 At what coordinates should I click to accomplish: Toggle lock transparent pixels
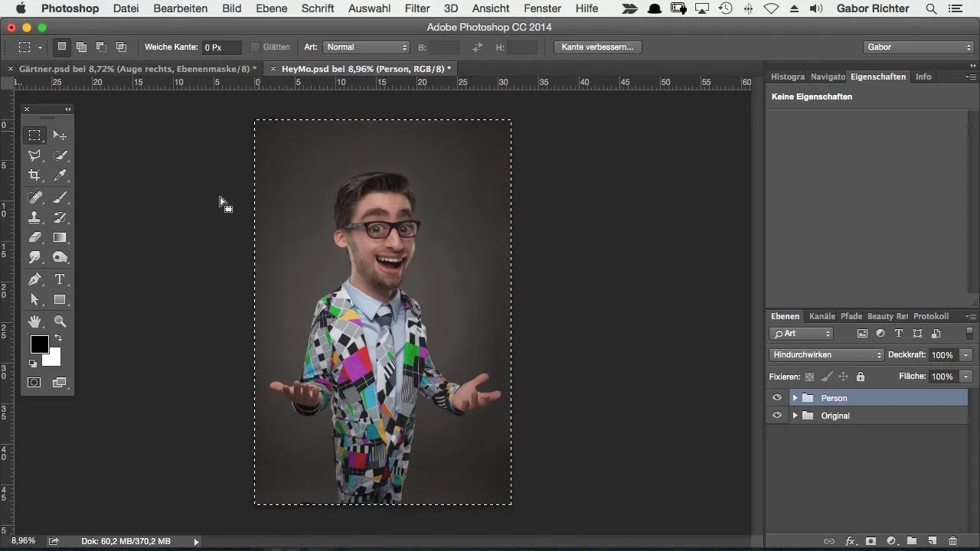click(x=810, y=377)
